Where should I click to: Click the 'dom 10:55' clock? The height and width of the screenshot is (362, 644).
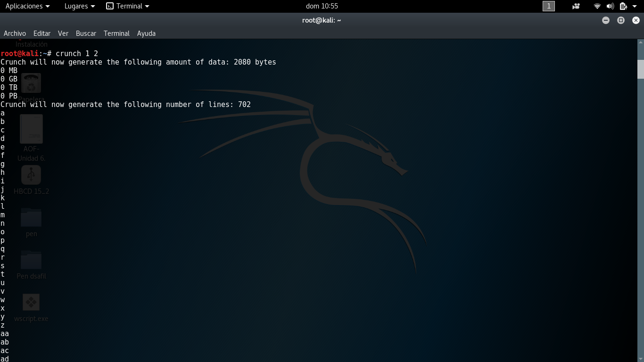[x=322, y=6]
